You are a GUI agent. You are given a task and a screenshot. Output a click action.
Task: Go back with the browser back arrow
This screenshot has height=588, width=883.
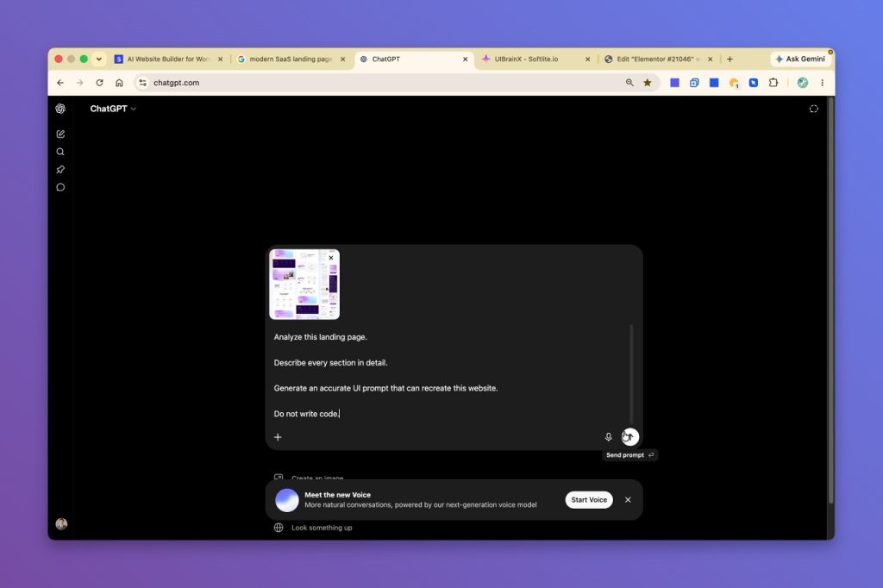pyautogui.click(x=60, y=83)
